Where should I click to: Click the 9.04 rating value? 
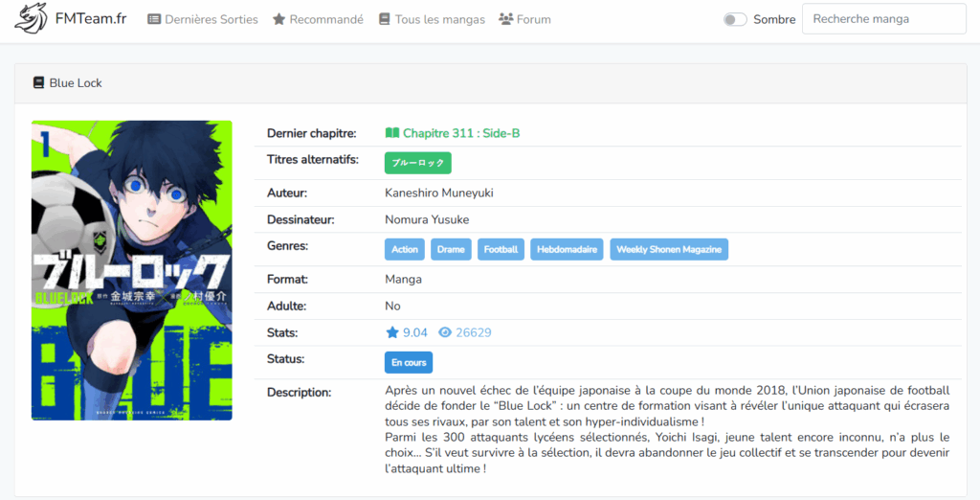pos(415,332)
